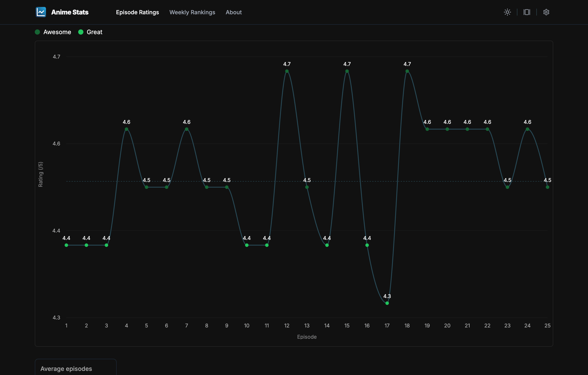Select the episode 17 lowest data point
The image size is (588, 375).
coord(387,303)
